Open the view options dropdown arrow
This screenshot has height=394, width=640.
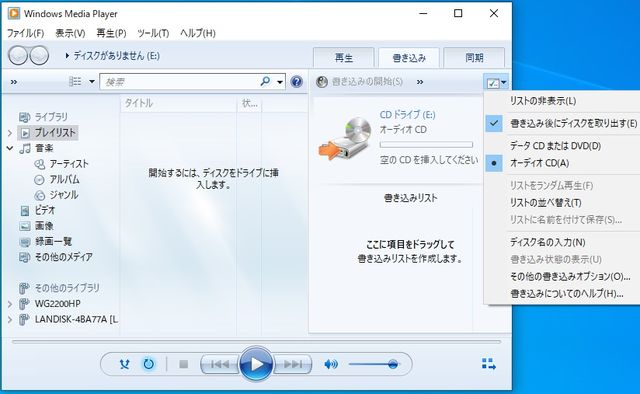92,82
